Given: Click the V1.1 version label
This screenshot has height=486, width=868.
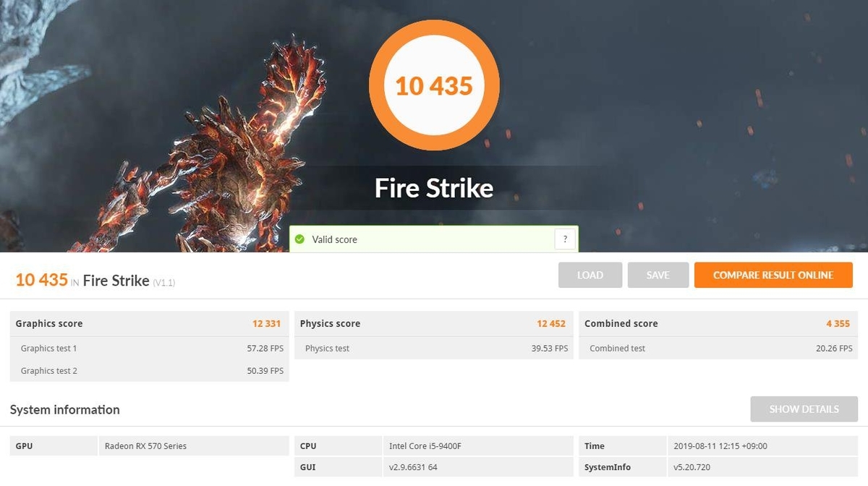Looking at the screenshot, I should [x=163, y=282].
